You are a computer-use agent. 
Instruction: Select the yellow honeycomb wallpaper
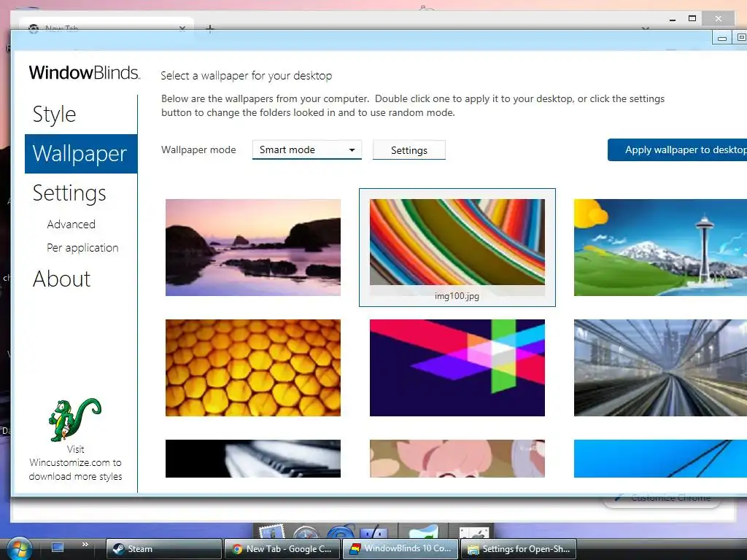tap(253, 367)
